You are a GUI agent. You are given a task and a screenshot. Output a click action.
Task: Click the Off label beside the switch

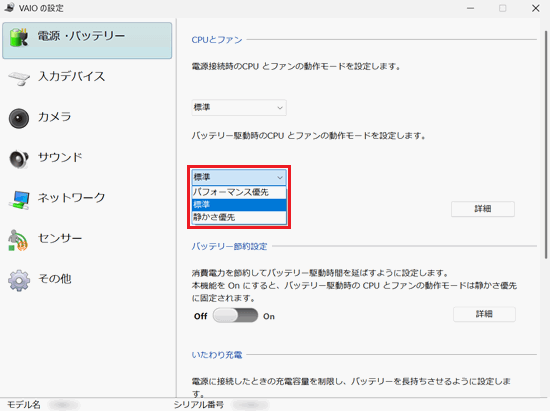pos(201,316)
